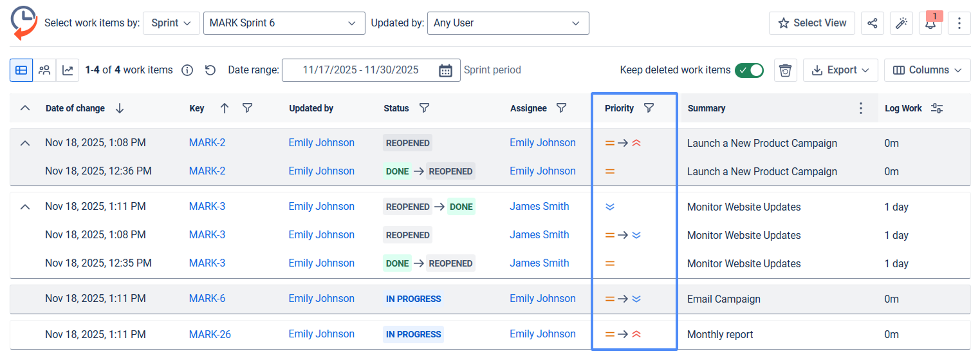Open the Any User dropdown
The image size is (980, 358).
pos(508,23)
